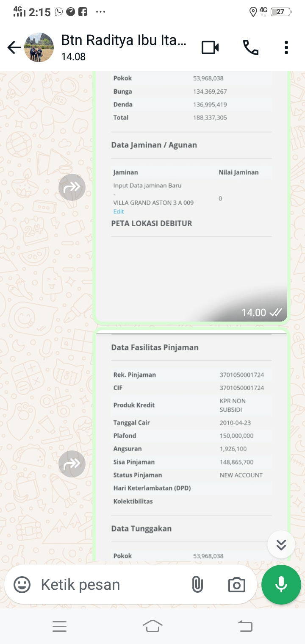Open Btn Raditya Ibu Ita contact info

pos(124,47)
